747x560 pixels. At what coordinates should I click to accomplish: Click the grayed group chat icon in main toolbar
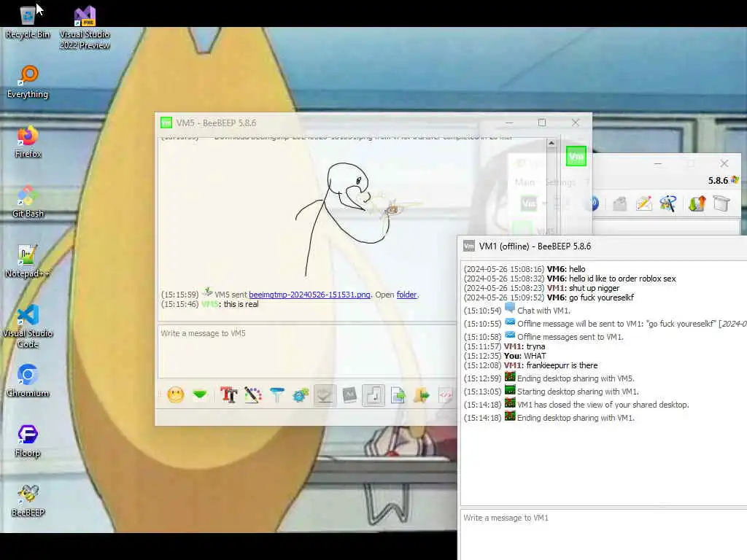[x=619, y=204]
